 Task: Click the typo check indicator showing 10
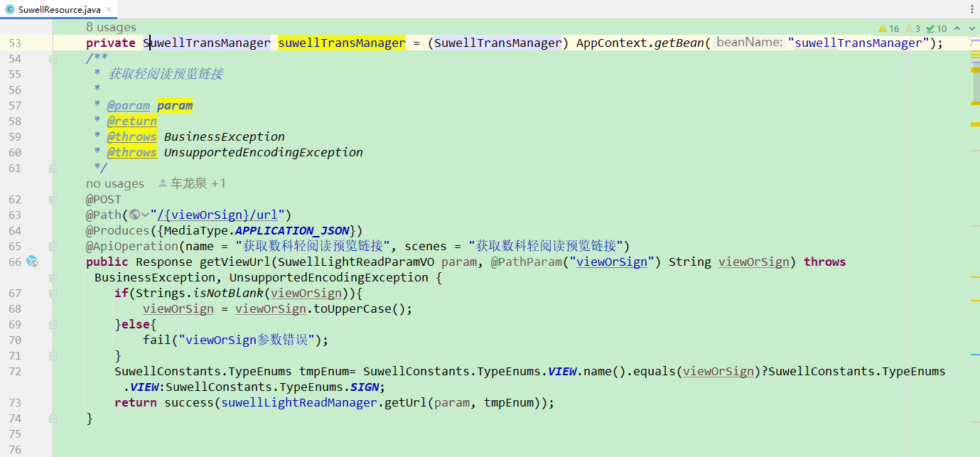click(936, 28)
